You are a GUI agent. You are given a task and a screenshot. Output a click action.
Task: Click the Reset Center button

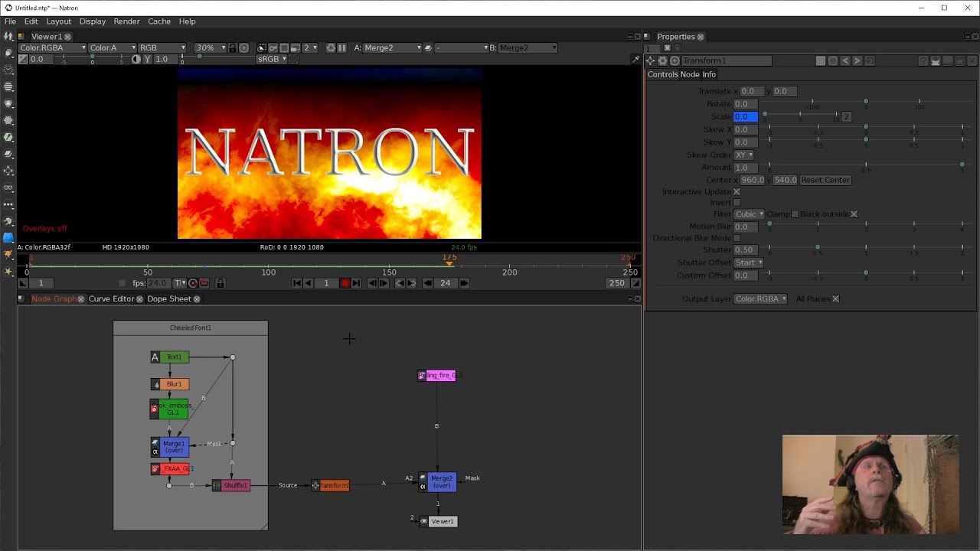tap(825, 180)
